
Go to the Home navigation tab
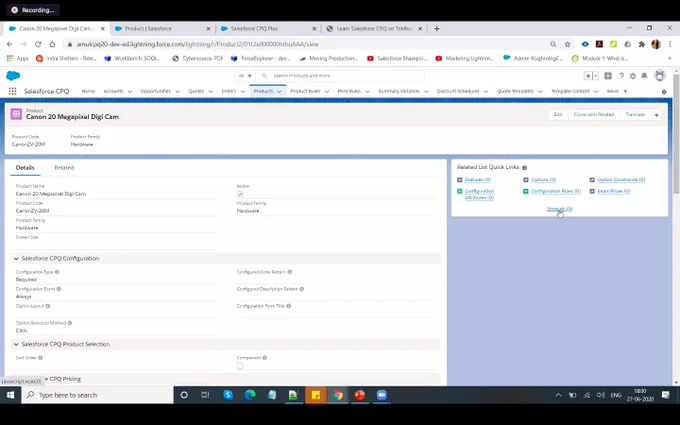[x=88, y=91]
